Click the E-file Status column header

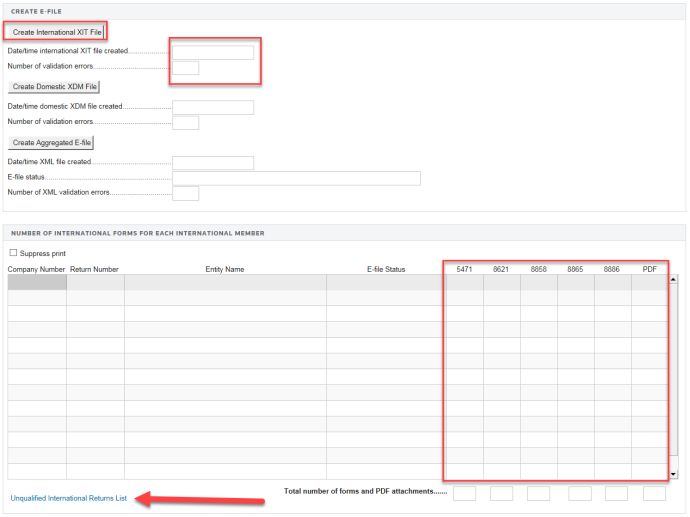(x=385, y=269)
